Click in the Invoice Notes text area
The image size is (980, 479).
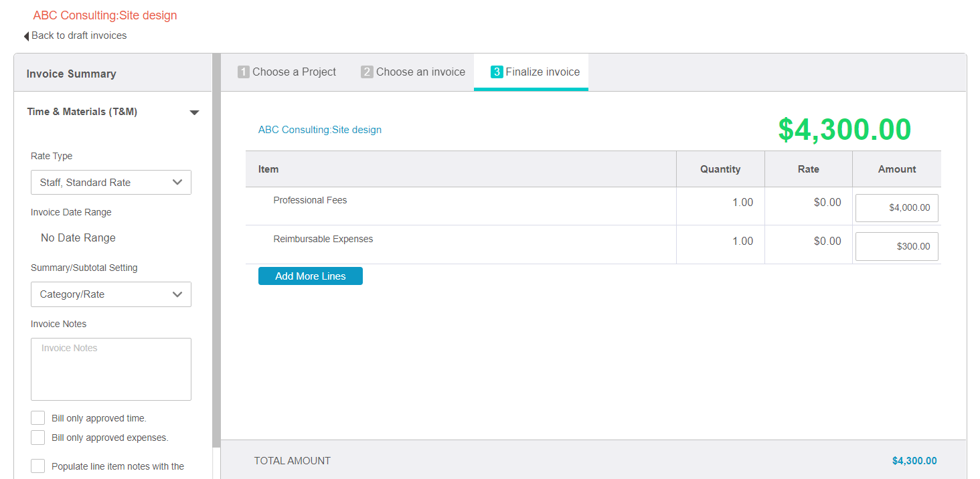(x=111, y=369)
